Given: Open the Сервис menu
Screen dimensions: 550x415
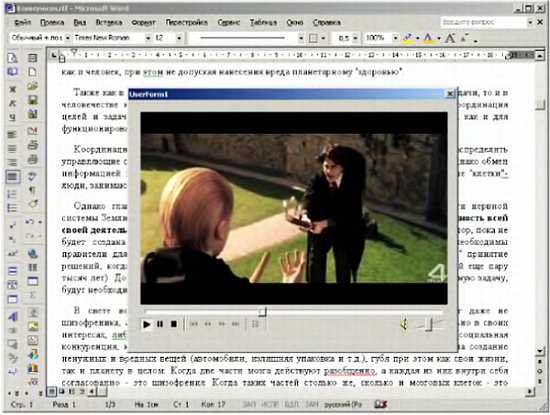Looking at the screenshot, I should [x=228, y=22].
